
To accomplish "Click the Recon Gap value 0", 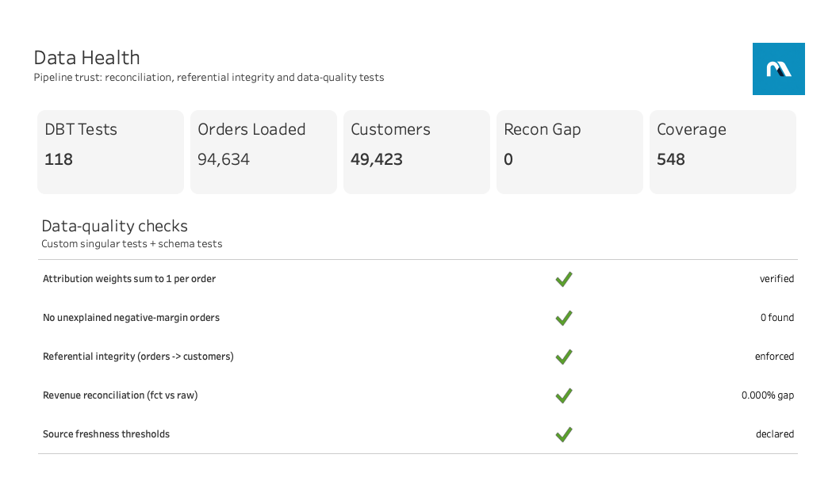I will point(508,159).
